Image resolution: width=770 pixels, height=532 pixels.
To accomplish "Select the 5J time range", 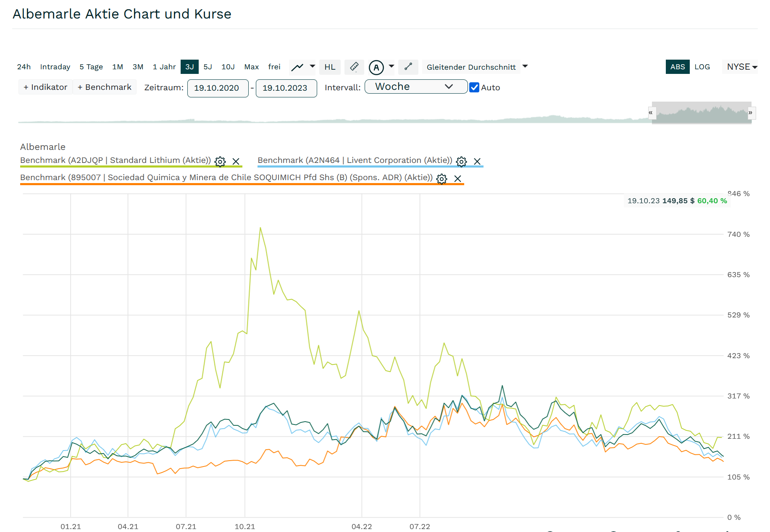I will pyautogui.click(x=208, y=67).
